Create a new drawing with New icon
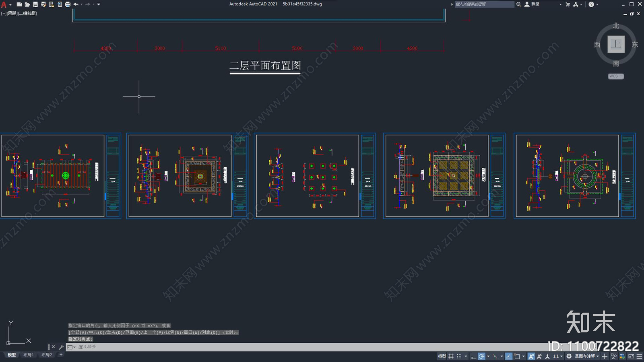 pyautogui.click(x=19, y=4)
